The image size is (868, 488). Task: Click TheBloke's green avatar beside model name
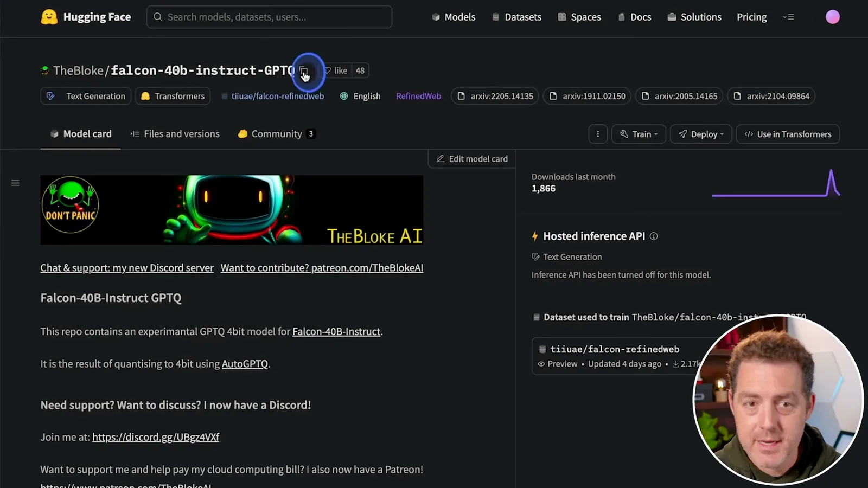45,70
